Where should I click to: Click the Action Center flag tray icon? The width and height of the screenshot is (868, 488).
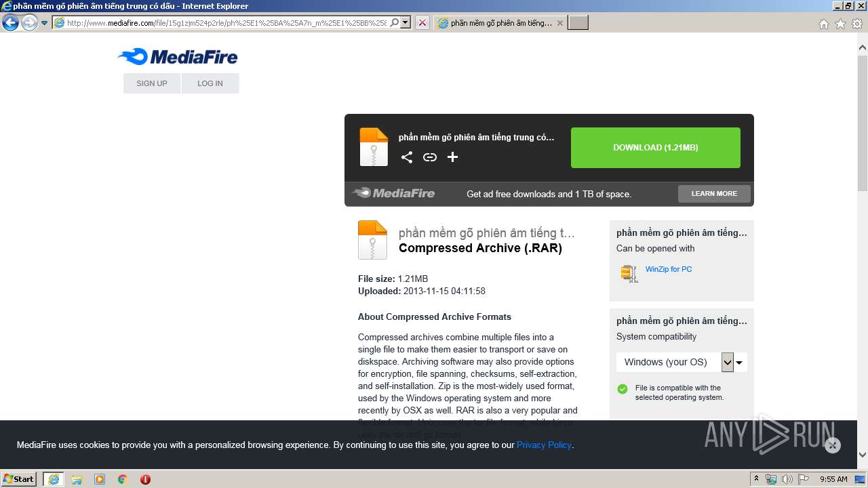click(x=802, y=479)
